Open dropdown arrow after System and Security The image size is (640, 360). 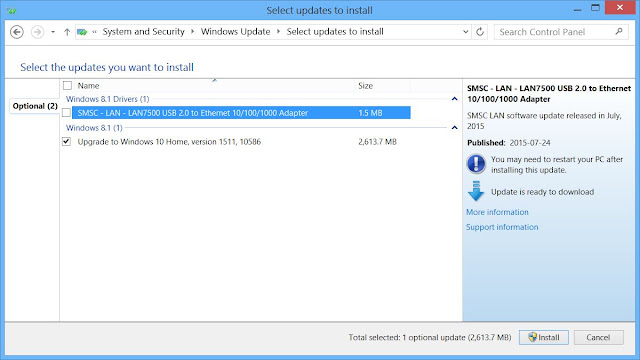(x=193, y=32)
